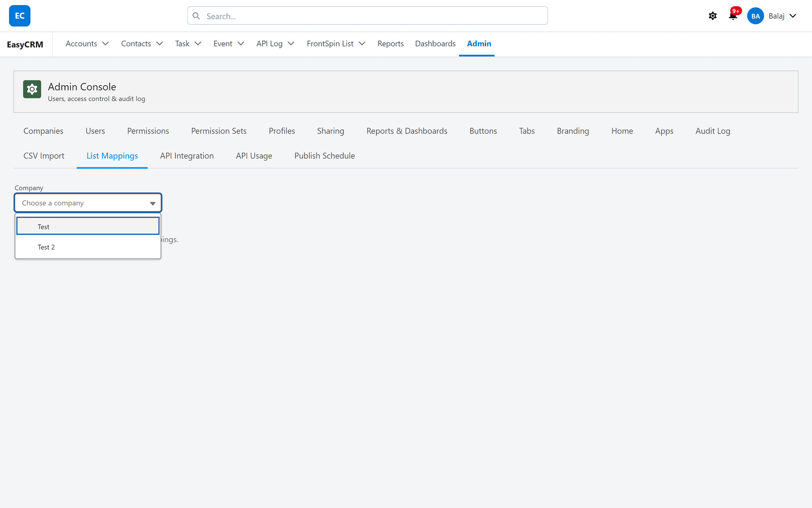Open the Home admin tab
This screenshot has width=812, height=508.
(622, 131)
